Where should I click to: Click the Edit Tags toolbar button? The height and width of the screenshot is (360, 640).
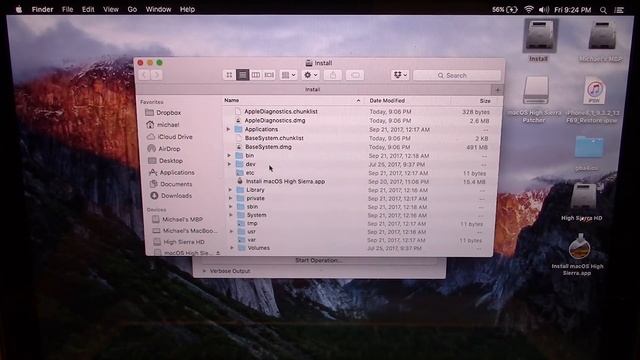point(355,75)
